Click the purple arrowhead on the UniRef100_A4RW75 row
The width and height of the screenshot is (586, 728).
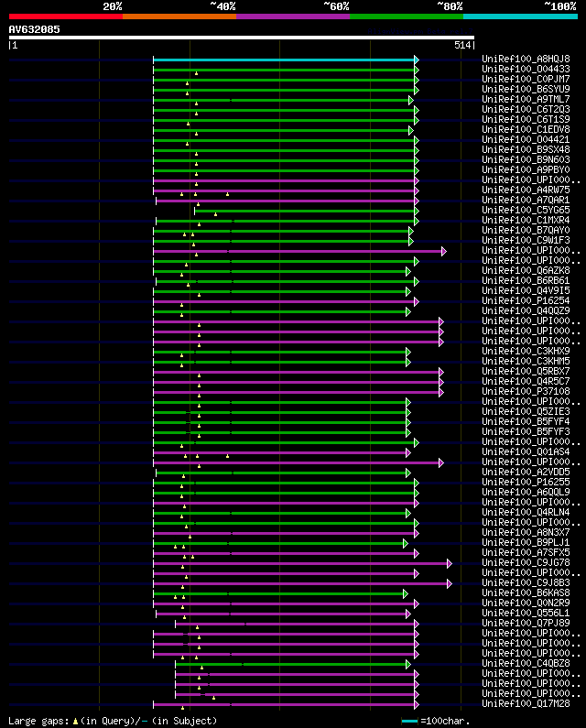[x=417, y=190]
